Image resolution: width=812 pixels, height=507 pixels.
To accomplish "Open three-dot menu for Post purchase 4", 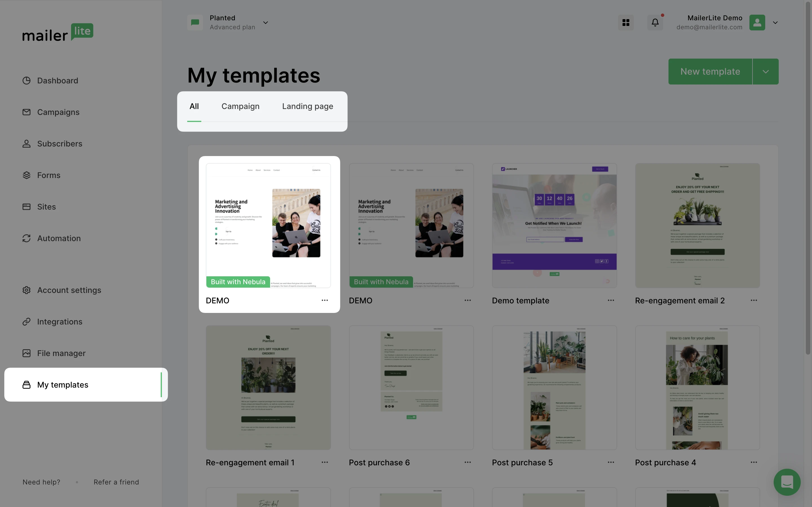I will [754, 462].
